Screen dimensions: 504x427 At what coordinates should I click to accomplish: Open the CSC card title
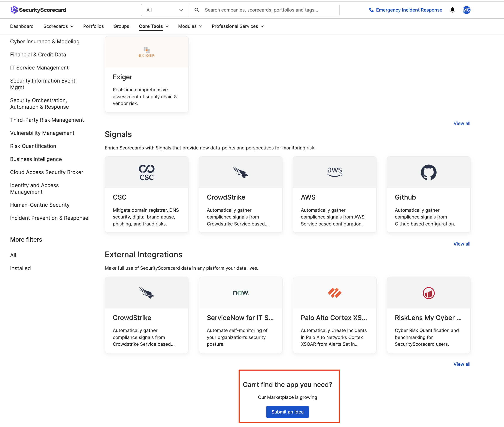coord(119,197)
